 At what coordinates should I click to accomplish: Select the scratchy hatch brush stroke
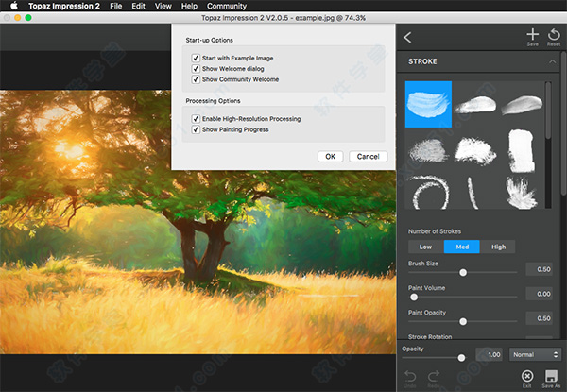pyautogui.click(x=428, y=151)
